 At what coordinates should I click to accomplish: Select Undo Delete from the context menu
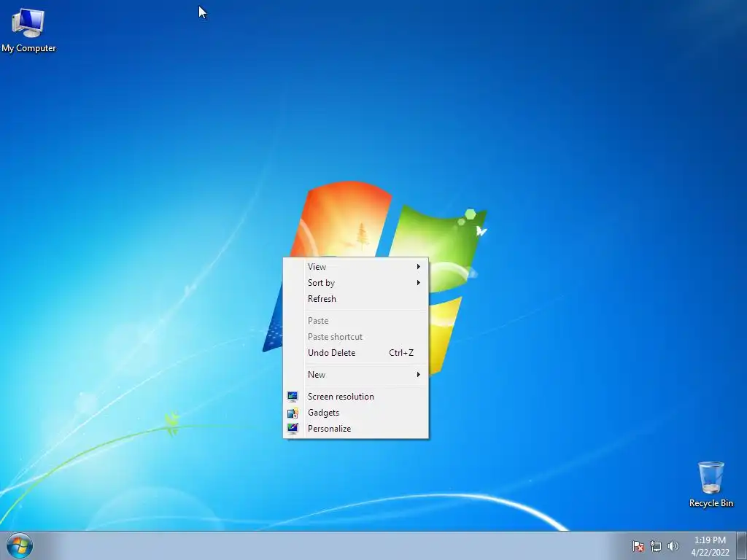[356, 353]
